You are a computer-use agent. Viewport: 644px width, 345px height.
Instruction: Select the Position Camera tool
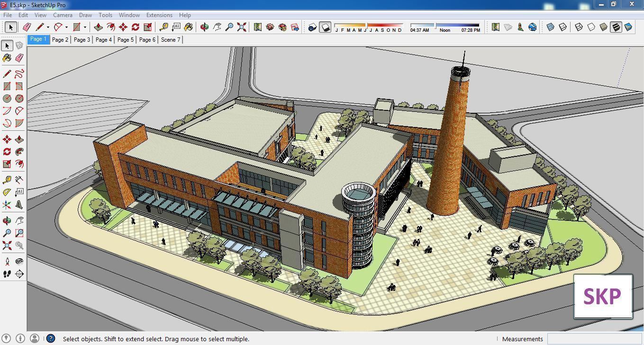click(7, 261)
